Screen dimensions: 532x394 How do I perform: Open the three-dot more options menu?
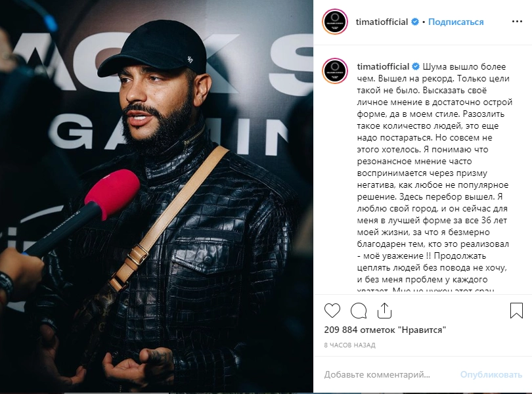tap(517, 22)
